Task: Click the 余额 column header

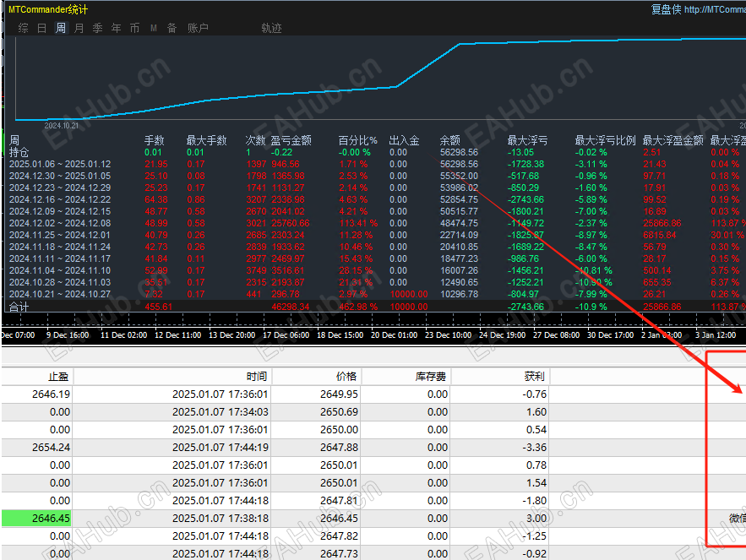Action: pos(450,140)
